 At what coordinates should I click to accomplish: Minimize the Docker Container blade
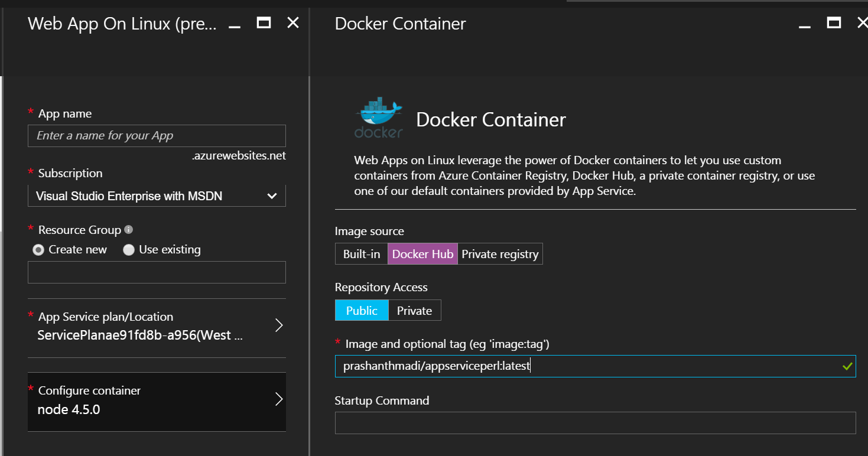(x=804, y=27)
